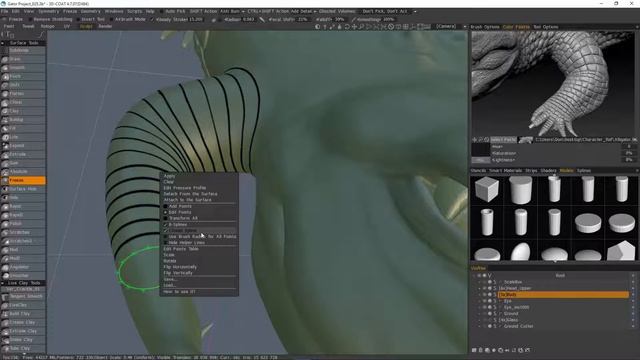Adjust the Hue slider
This screenshot has height=360, width=640.
[562, 146]
